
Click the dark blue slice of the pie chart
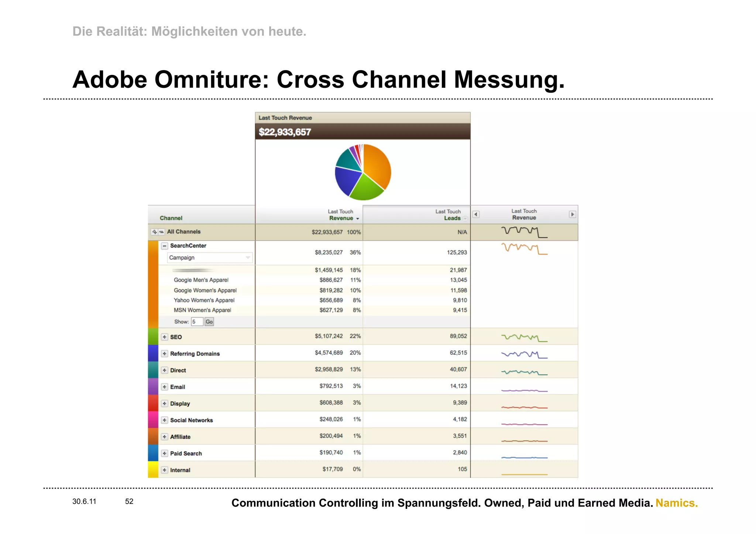[x=347, y=181]
